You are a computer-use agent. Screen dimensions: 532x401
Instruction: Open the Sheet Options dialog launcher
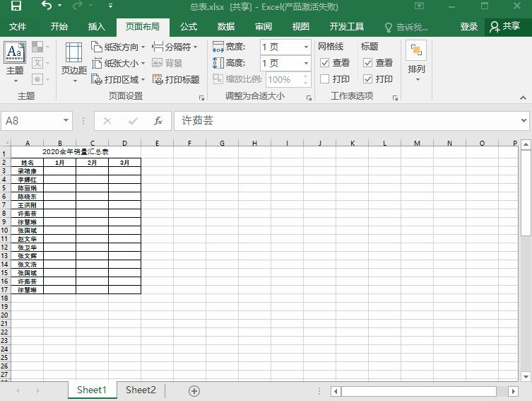pyautogui.click(x=395, y=98)
